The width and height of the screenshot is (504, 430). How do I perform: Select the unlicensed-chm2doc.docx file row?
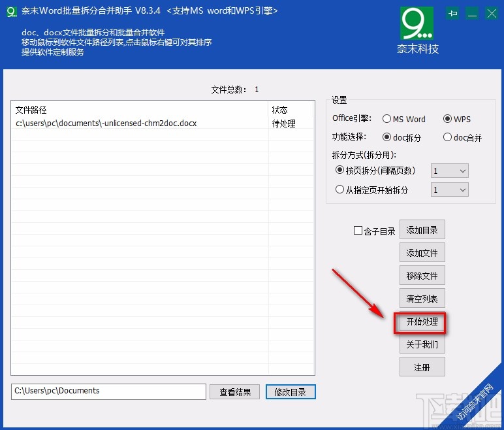click(x=163, y=124)
